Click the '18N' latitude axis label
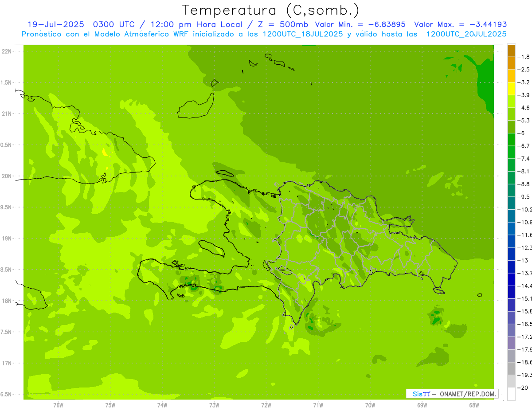532x411 pixels. point(7,301)
